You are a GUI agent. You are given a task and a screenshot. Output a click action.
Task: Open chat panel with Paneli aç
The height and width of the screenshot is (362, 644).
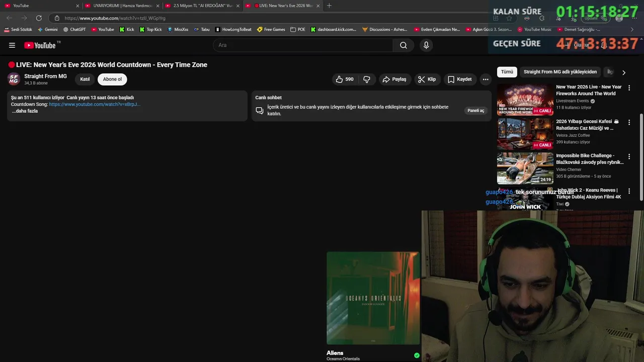pos(476,111)
